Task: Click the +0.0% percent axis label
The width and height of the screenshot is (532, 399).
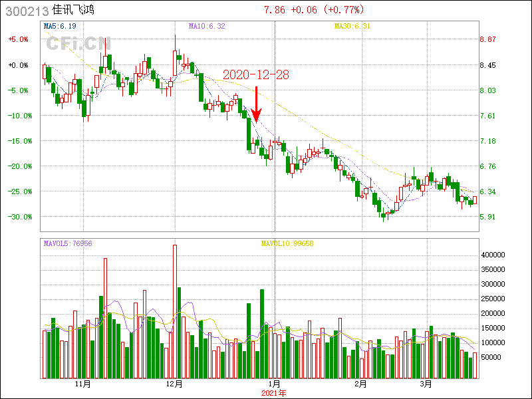Action: click(x=19, y=65)
